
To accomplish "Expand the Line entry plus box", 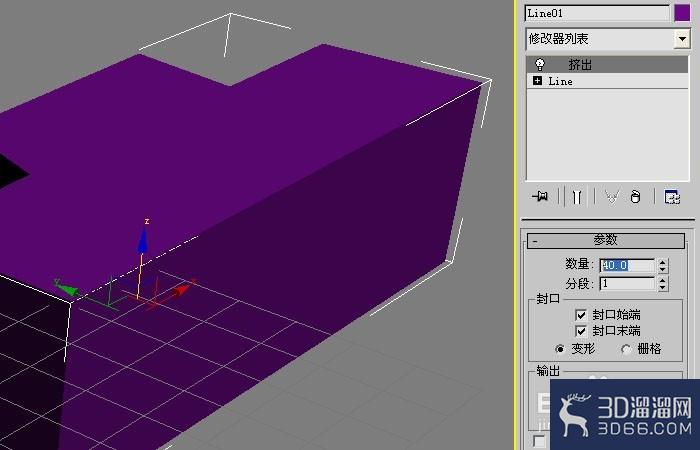I will tap(537, 81).
